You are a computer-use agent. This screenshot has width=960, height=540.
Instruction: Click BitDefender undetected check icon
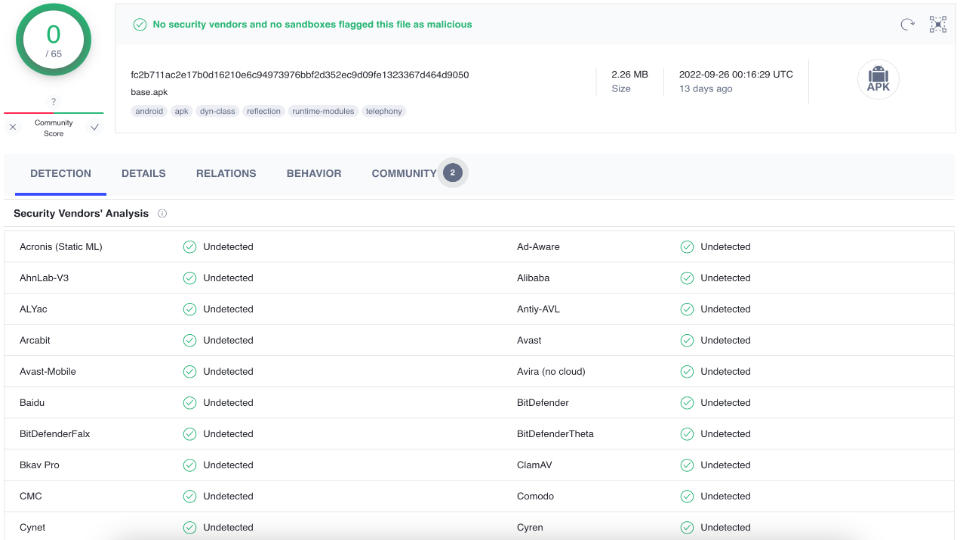pos(687,403)
